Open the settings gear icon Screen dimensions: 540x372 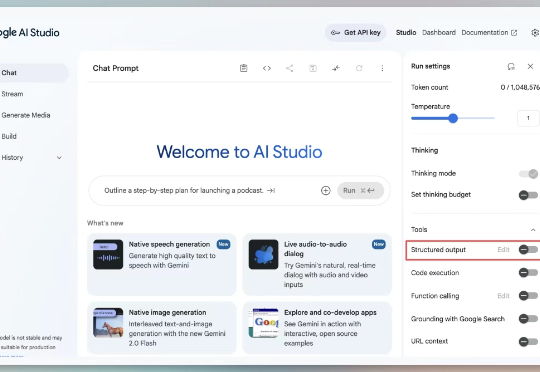pos(535,33)
